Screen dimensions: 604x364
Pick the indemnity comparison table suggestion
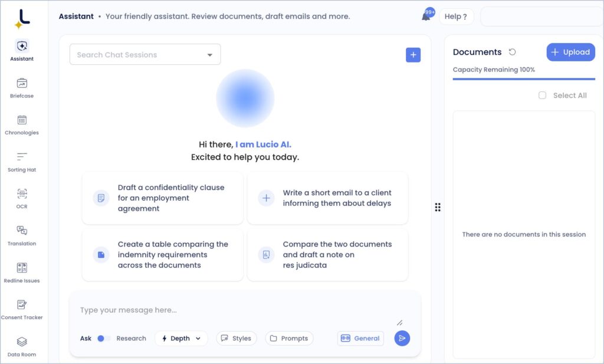[x=163, y=255]
